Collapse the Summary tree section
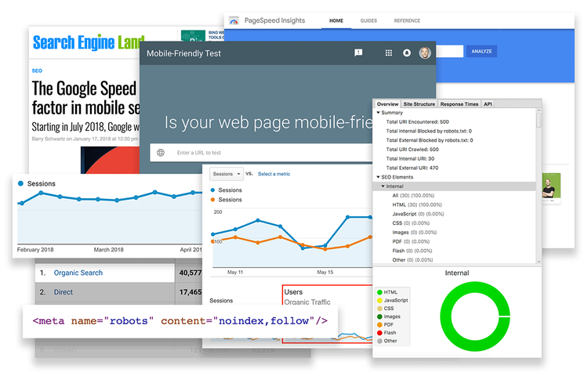This screenshot has width=588, height=376. [x=378, y=112]
